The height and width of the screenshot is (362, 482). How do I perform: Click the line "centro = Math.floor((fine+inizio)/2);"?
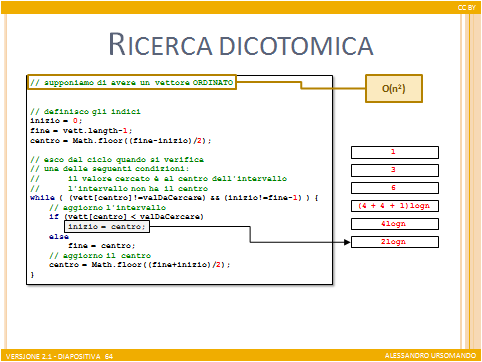pyautogui.click(x=140, y=265)
